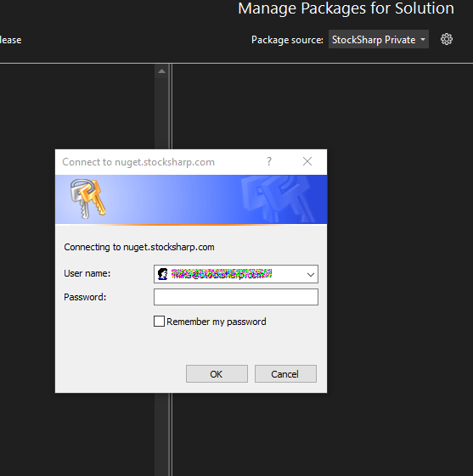Dismiss the login with Cancel button
The image size is (473, 476).
click(x=285, y=374)
